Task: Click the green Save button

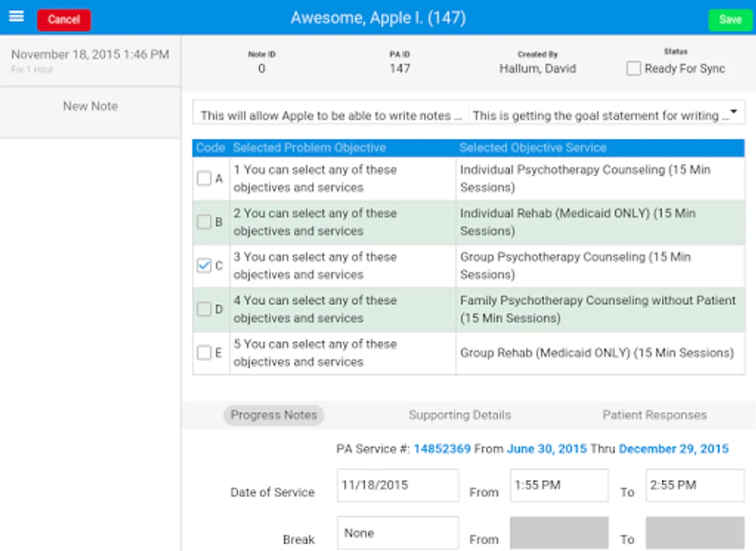Action: point(730,20)
